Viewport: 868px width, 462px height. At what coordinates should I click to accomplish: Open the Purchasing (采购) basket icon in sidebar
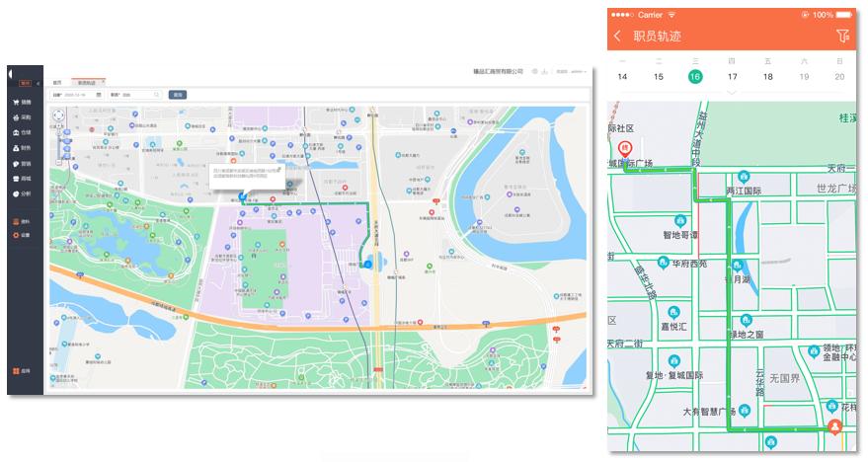pyautogui.click(x=16, y=117)
